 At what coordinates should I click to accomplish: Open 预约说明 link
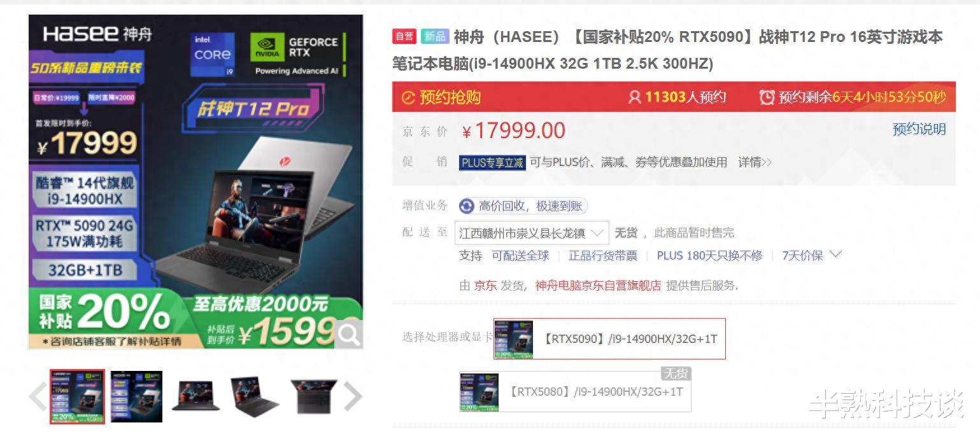pyautogui.click(x=919, y=130)
